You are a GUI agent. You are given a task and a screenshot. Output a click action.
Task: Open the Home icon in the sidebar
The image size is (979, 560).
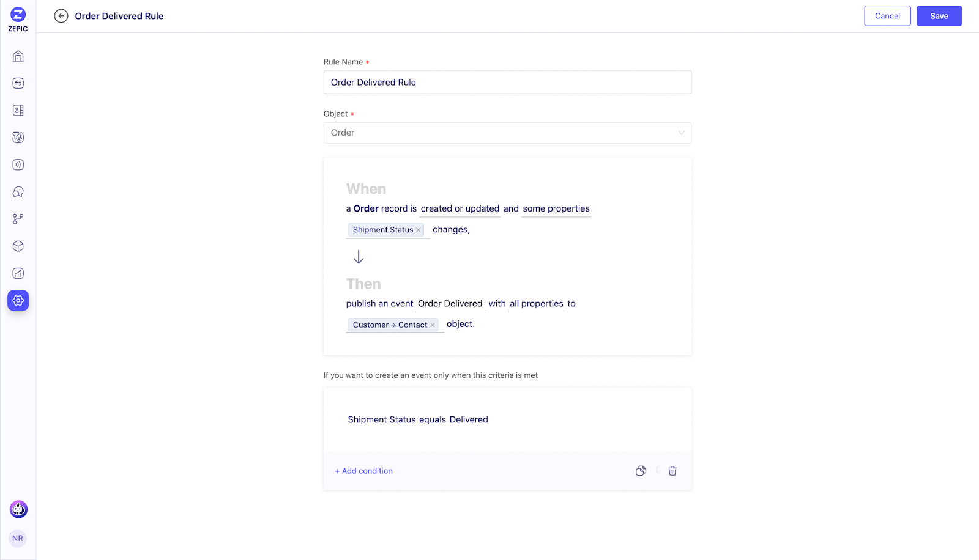click(x=18, y=56)
